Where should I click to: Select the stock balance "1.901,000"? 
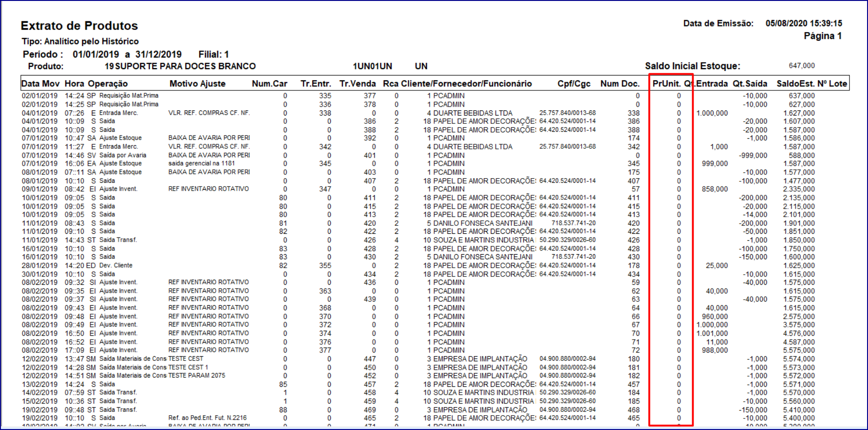tap(799, 223)
